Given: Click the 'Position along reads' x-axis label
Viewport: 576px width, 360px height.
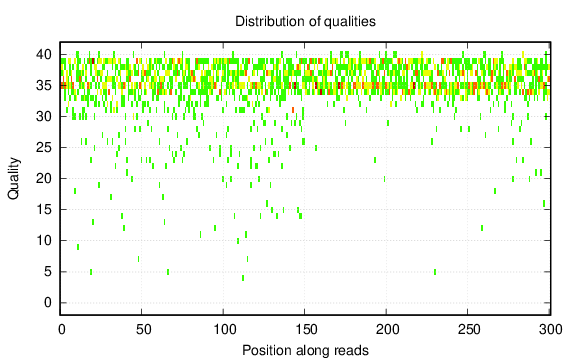Looking at the screenshot, I should (x=305, y=350).
